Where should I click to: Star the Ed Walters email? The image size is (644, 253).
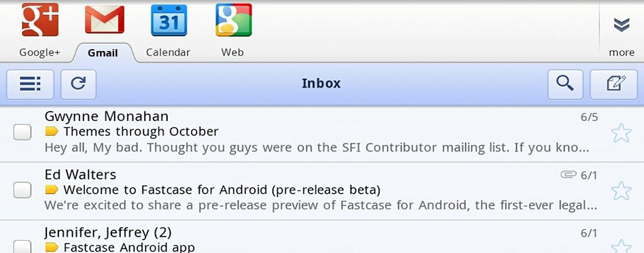621,191
